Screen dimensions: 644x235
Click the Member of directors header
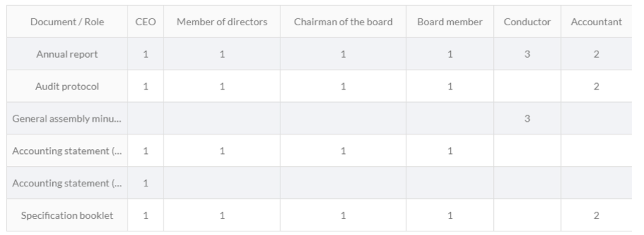[x=222, y=22]
